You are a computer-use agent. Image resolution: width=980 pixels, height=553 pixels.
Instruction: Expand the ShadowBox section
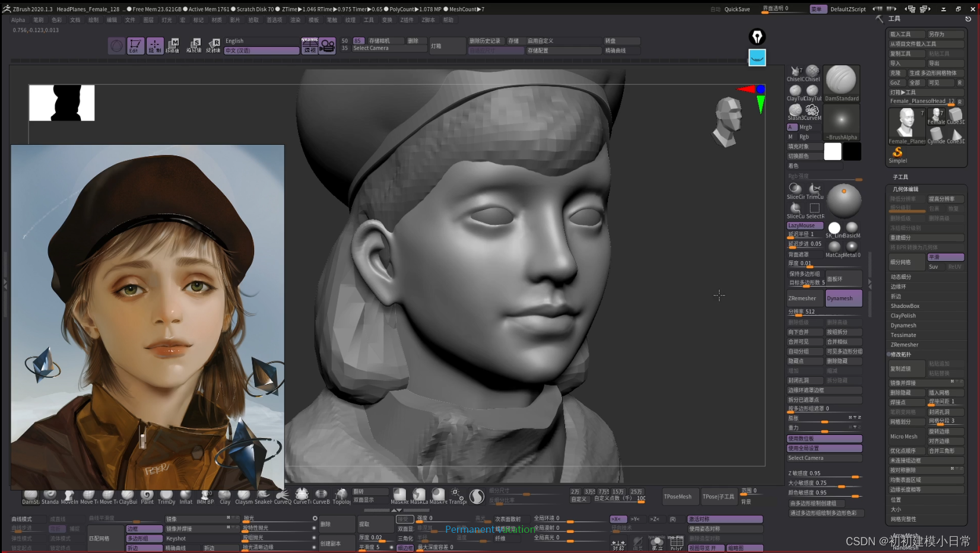pyautogui.click(x=905, y=306)
